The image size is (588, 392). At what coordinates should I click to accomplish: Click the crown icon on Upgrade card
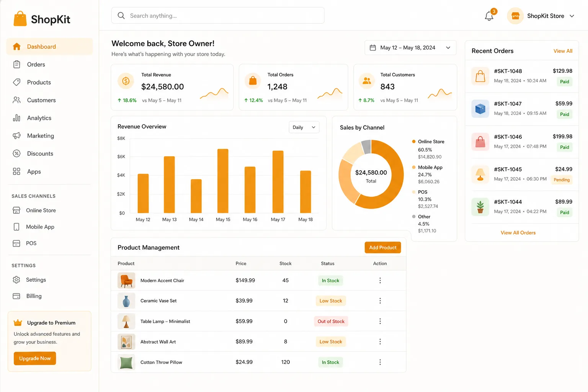pyautogui.click(x=18, y=322)
